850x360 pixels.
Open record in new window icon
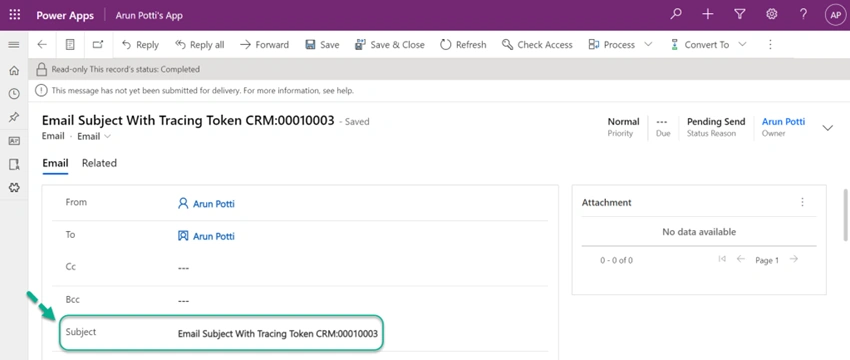(98, 44)
